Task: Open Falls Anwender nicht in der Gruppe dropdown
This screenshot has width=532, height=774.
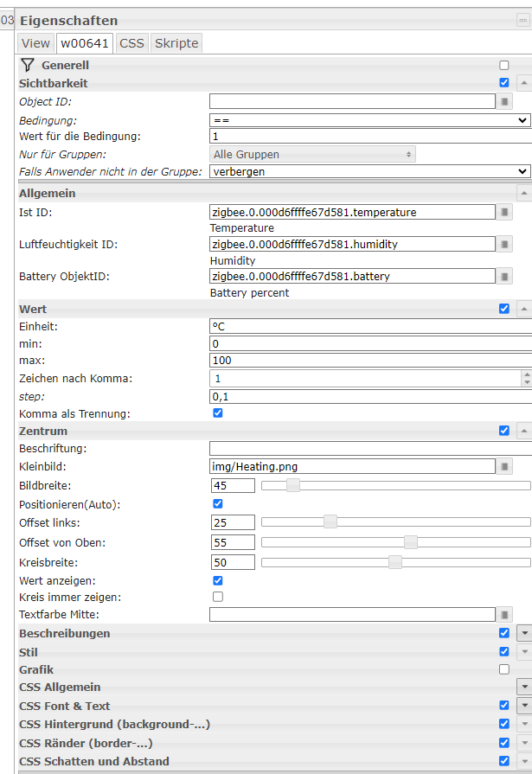Action: pos(370,171)
